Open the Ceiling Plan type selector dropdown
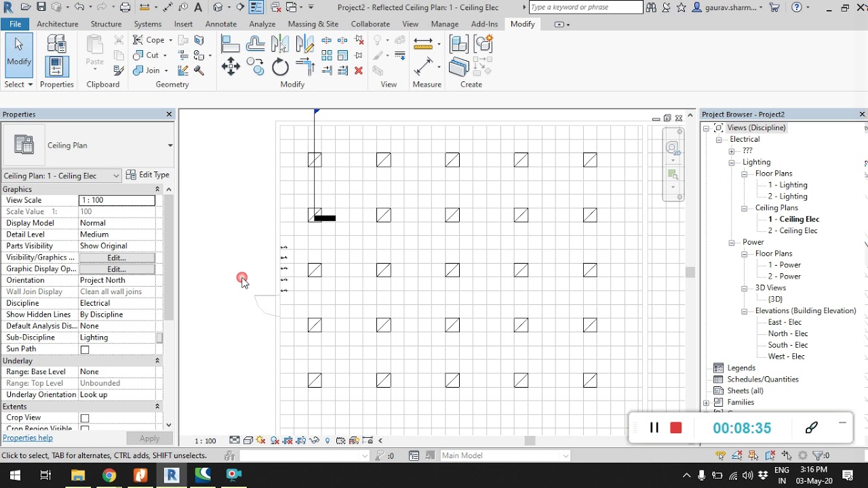The width and height of the screenshot is (868, 488). click(x=170, y=146)
